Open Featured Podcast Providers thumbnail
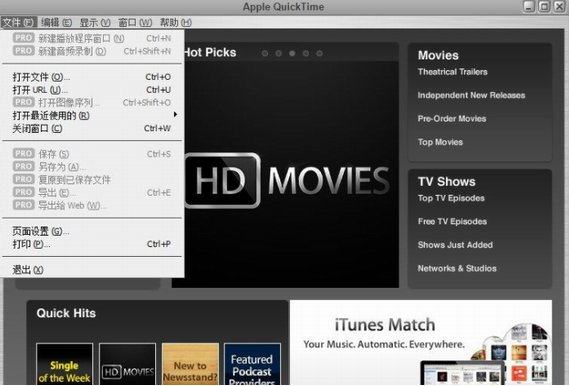This screenshot has width=569, height=386. (x=252, y=364)
